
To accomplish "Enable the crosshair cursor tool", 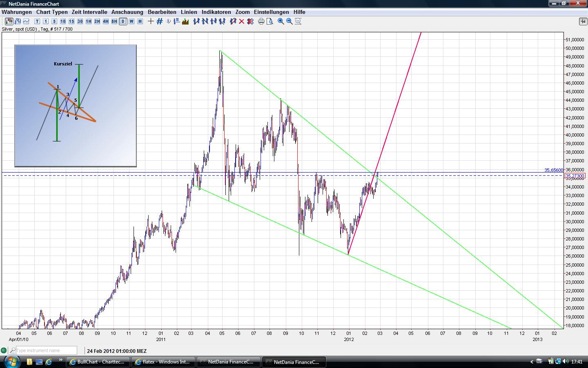I will (x=151, y=21).
